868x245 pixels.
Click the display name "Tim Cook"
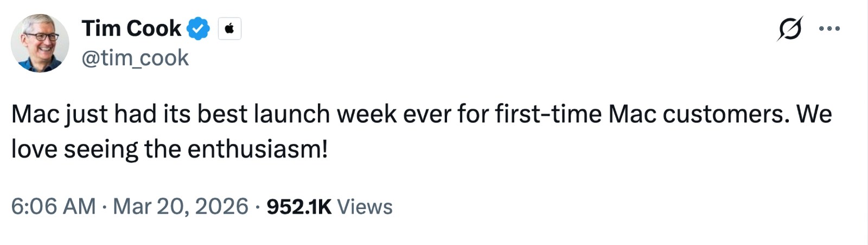131,28
